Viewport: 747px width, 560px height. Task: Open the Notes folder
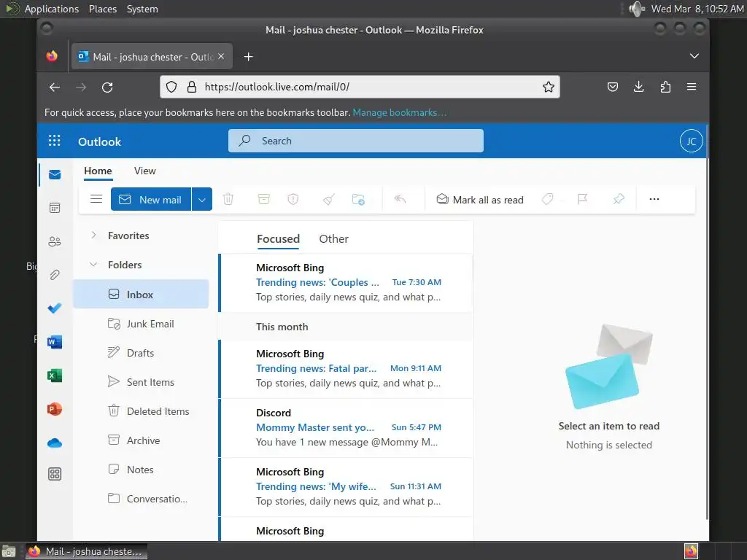coord(141,470)
